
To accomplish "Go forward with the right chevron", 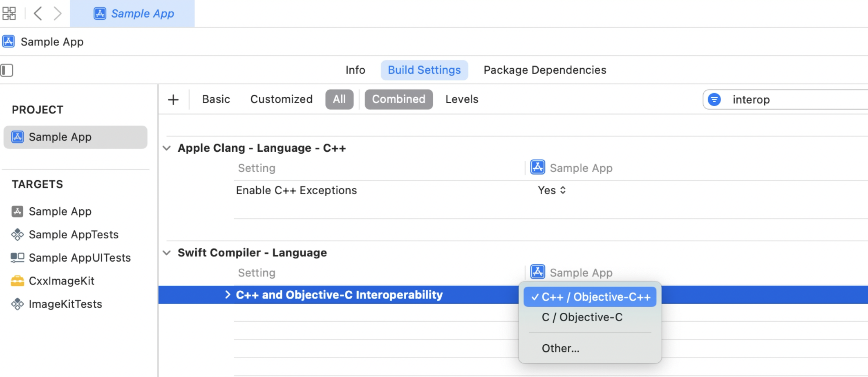I will coord(58,13).
